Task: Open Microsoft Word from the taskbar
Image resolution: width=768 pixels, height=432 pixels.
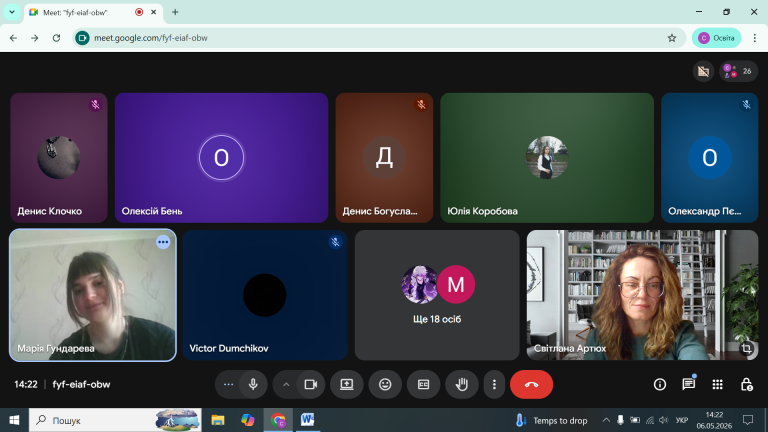Action: tap(307, 420)
